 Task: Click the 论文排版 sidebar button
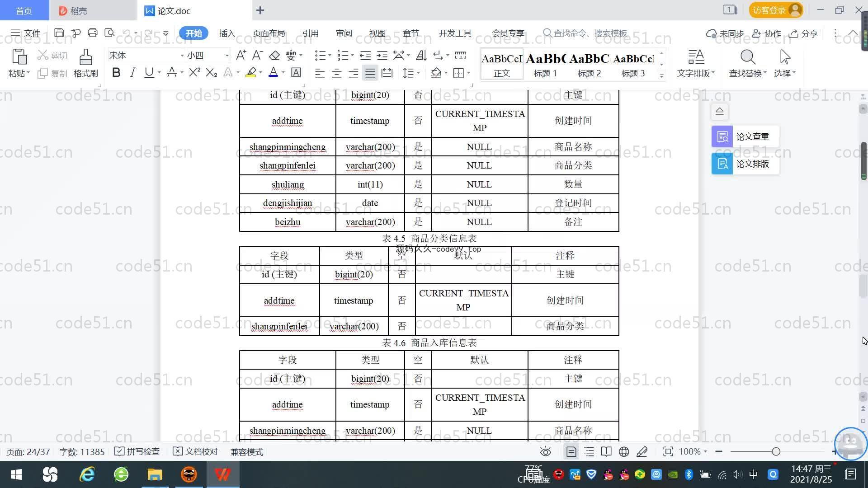click(745, 164)
